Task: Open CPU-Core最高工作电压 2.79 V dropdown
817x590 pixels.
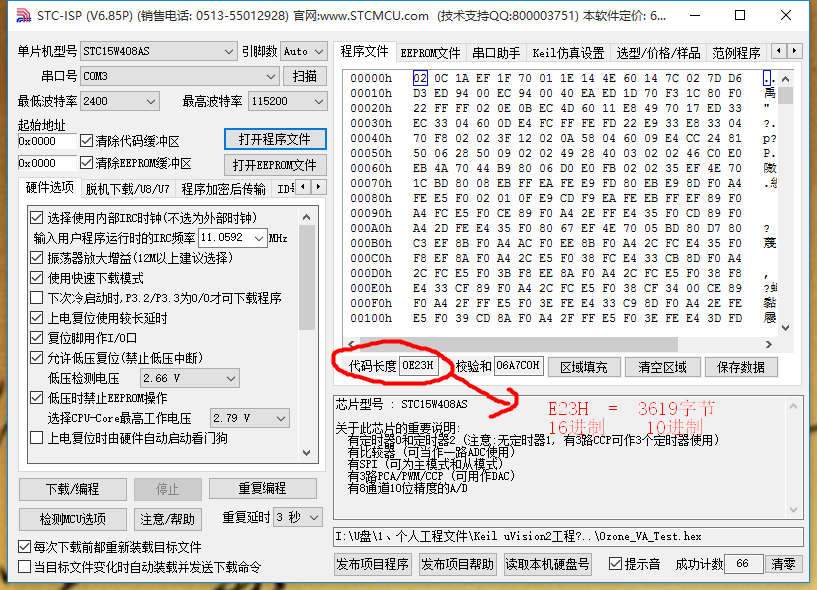Action: pos(250,418)
